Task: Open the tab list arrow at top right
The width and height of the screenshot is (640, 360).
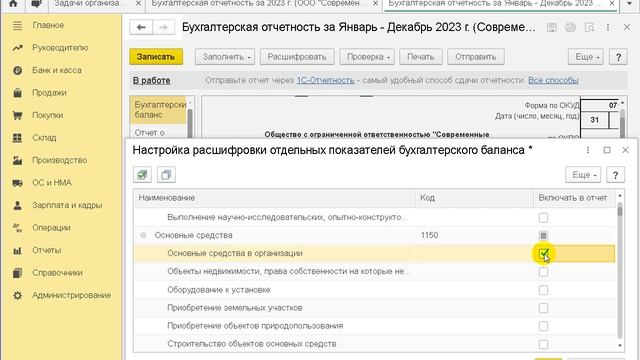Action: pyautogui.click(x=629, y=4)
